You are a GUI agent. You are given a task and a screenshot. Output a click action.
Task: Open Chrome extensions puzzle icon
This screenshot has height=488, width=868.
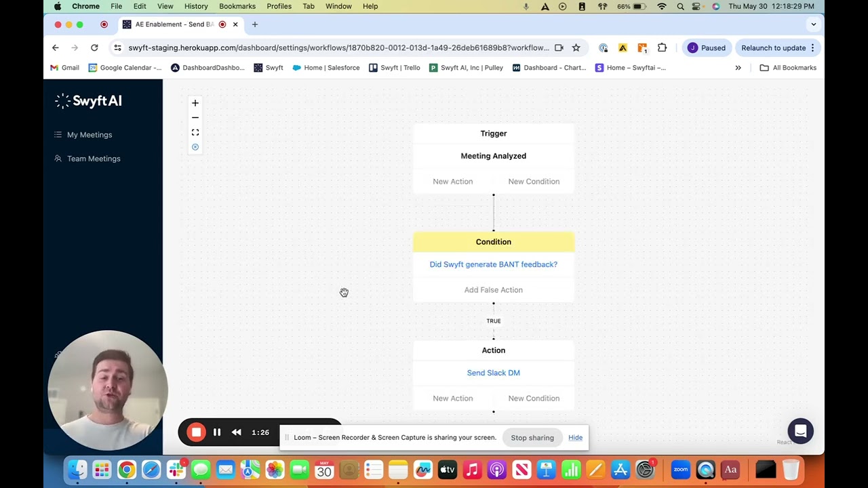tap(662, 47)
